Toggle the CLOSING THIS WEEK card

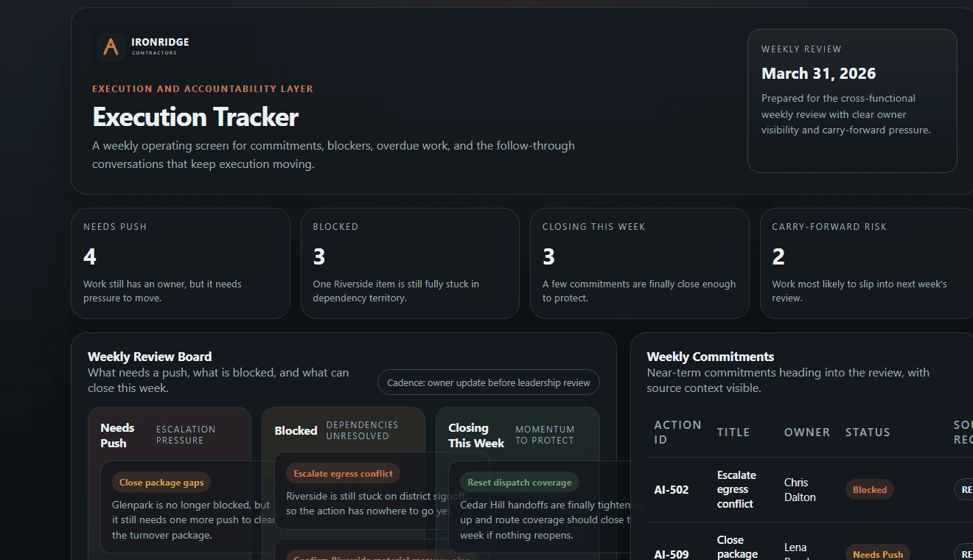pos(639,263)
